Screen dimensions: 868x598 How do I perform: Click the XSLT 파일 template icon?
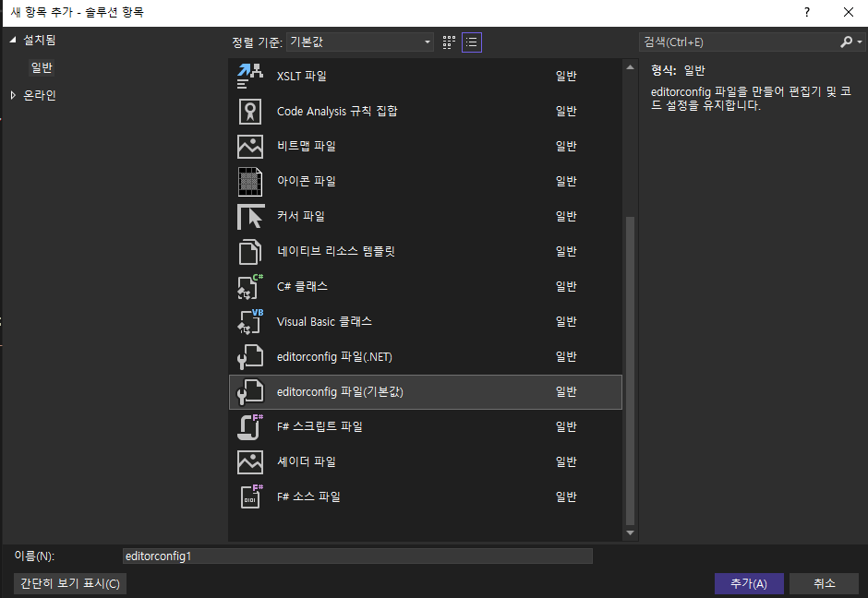(250, 76)
